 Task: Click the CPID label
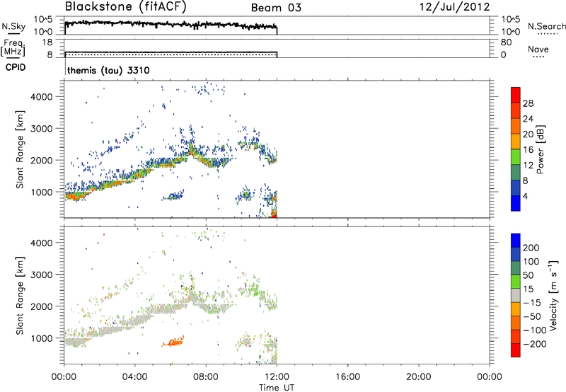coord(16,67)
